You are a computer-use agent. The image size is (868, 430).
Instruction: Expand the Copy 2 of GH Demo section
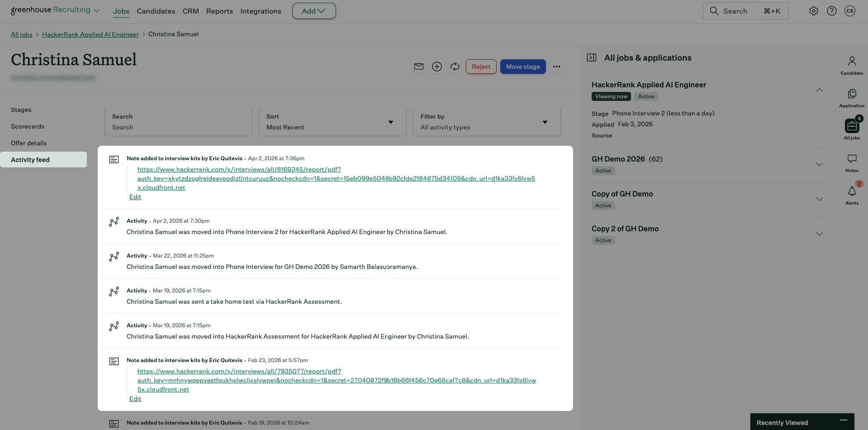(x=819, y=234)
